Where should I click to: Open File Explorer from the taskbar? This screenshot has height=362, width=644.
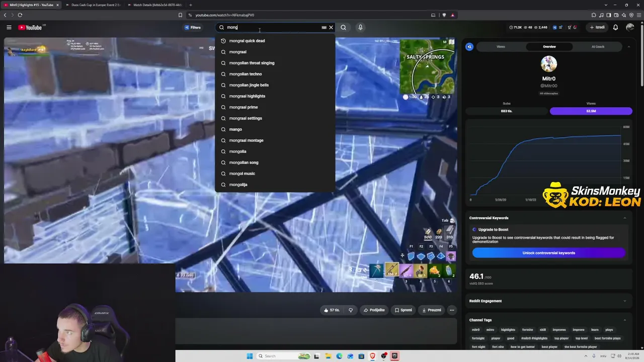coord(328,356)
